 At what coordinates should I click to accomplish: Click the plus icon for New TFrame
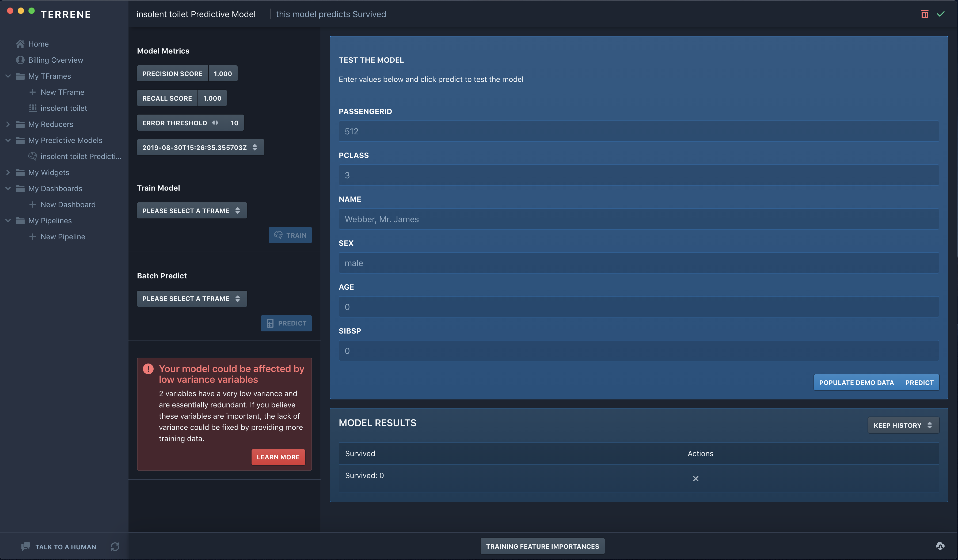(33, 92)
